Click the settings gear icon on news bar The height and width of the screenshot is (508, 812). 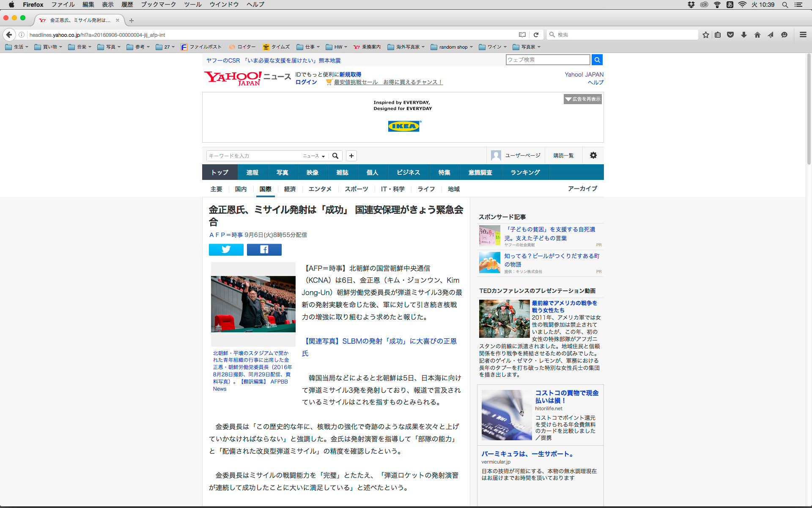(593, 155)
